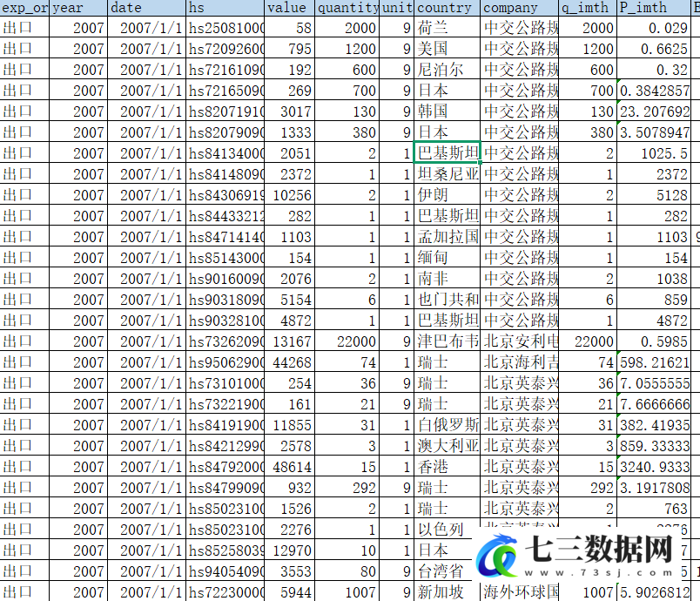Click the country cell 南非
The height and width of the screenshot is (601, 700).
(448, 279)
